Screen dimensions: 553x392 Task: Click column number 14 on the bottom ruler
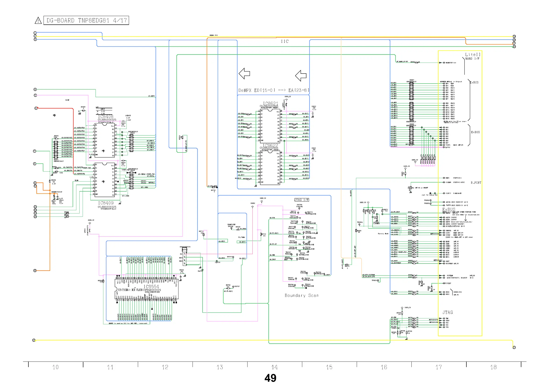point(275,367)
